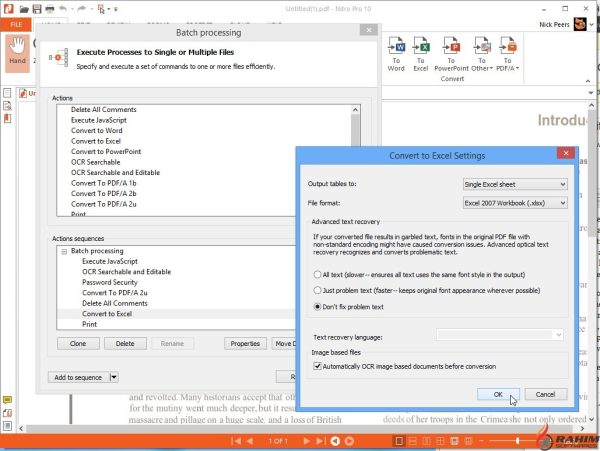Click the Add to sequence button
Viewport: 600px width, 451px height.
coord(78,377)
